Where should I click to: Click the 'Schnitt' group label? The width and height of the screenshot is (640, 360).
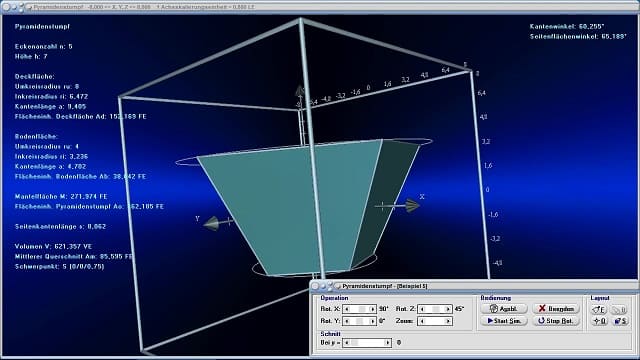coord(330,334)
